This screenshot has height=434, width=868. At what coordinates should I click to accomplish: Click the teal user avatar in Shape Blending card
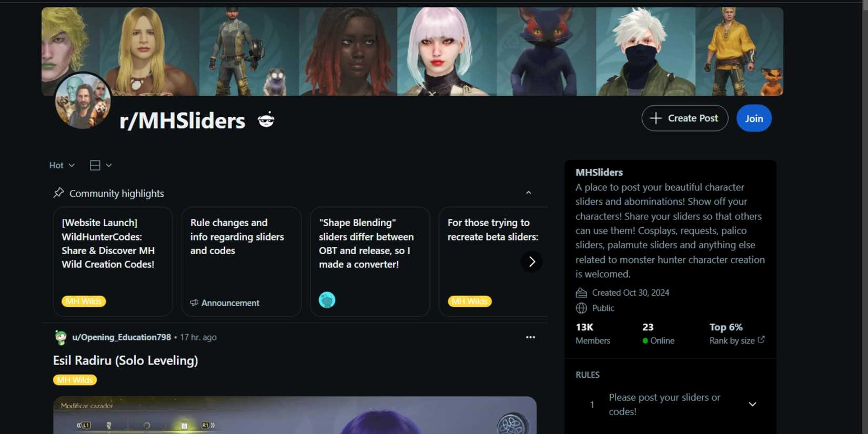[x=327, y=300]
